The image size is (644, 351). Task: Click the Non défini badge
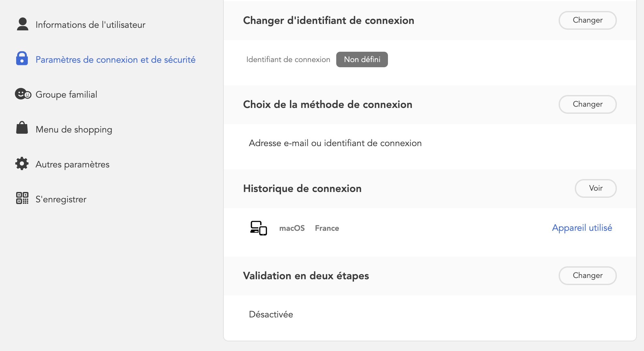362,59
